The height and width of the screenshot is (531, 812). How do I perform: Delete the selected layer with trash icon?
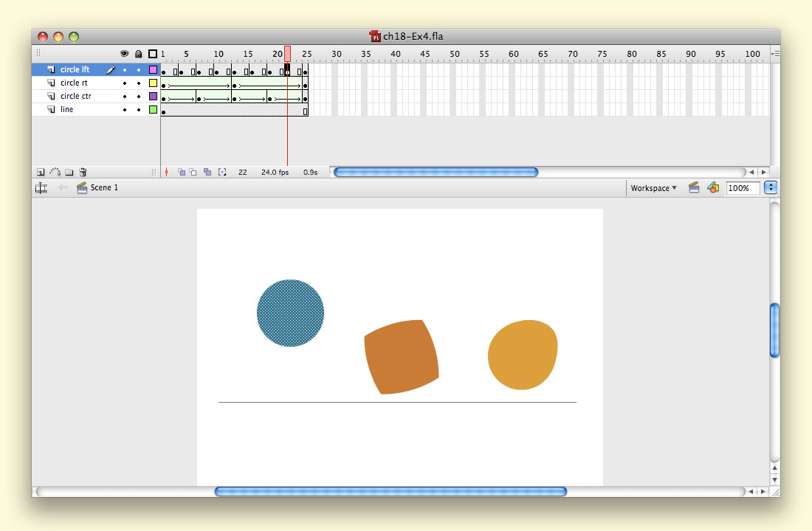(83, 172)
